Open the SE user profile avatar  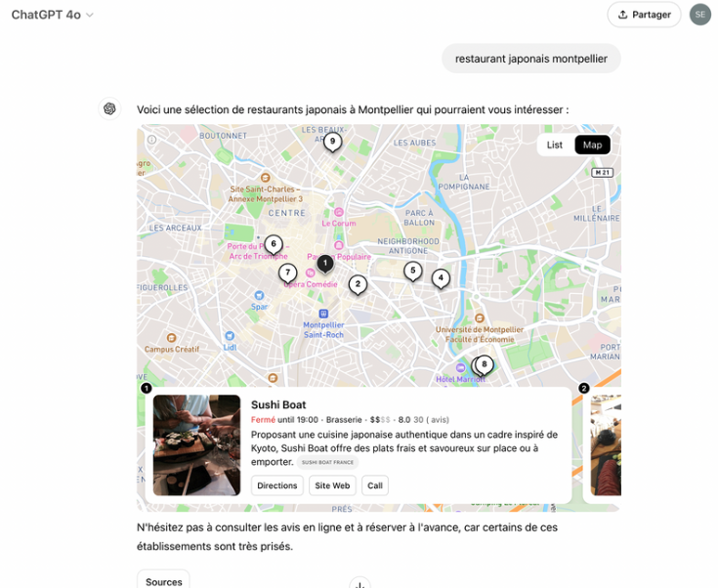pyautogui.click(x=700, y=15)
